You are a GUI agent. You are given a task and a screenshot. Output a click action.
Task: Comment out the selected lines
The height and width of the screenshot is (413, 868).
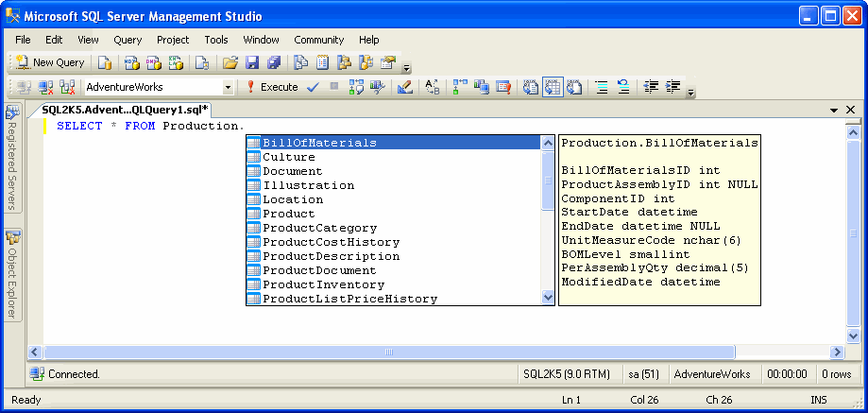(x=602, y=87)
